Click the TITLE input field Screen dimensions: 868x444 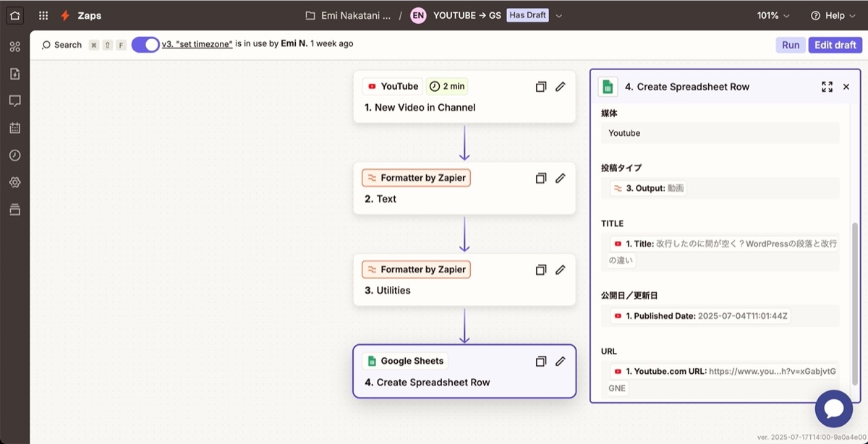720,252
